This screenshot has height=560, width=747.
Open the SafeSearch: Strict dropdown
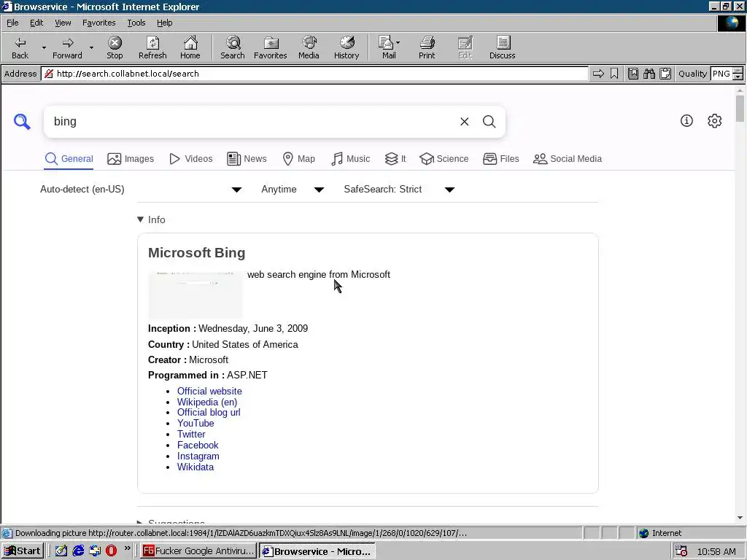pyautogui.click(x=399, y=190)
